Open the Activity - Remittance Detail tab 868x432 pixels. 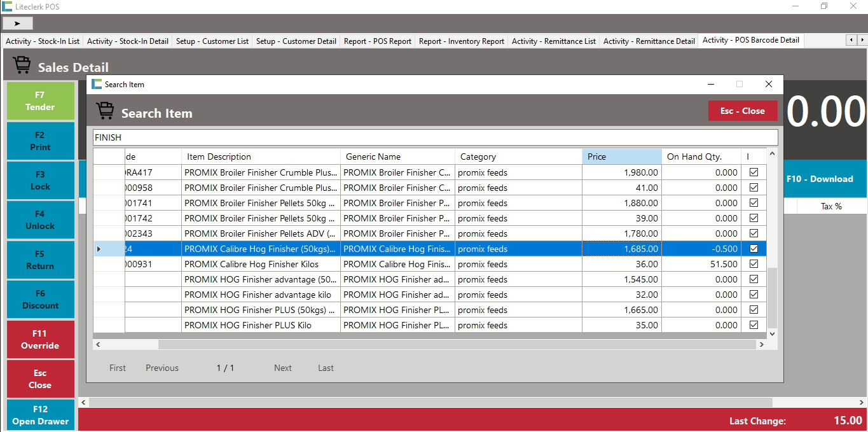649,41
